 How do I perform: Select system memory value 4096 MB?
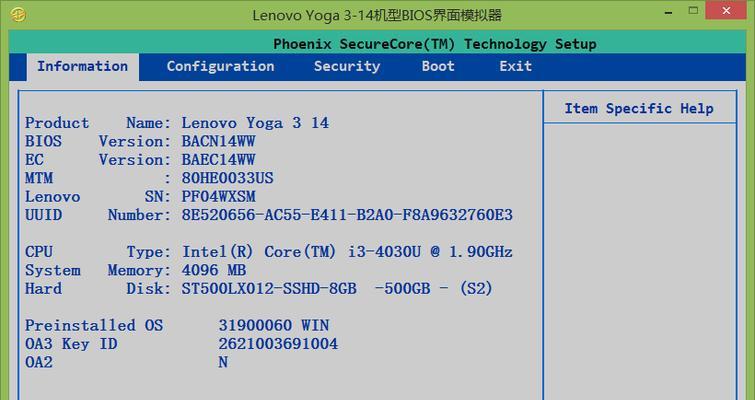click(x=214, y=271)
